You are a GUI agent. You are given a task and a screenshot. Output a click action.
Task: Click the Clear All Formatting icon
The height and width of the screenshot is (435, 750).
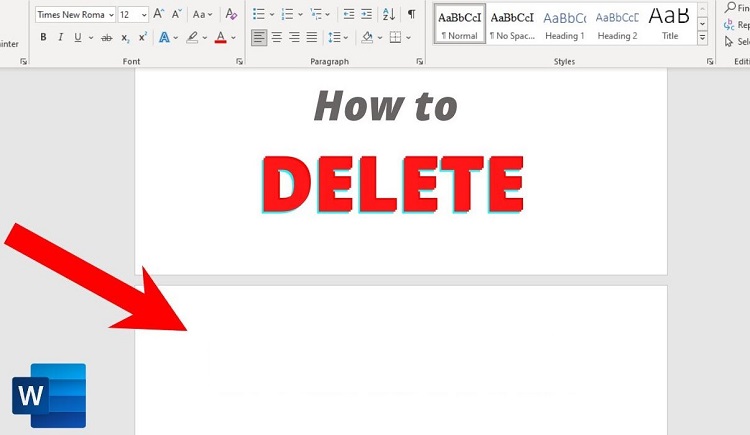(231, 14)
